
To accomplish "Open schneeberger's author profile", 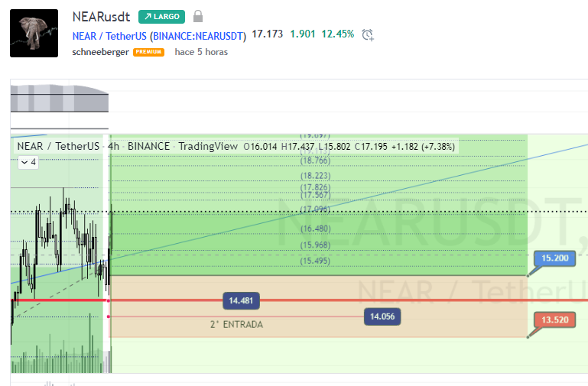I will click(x=100, y=52).
